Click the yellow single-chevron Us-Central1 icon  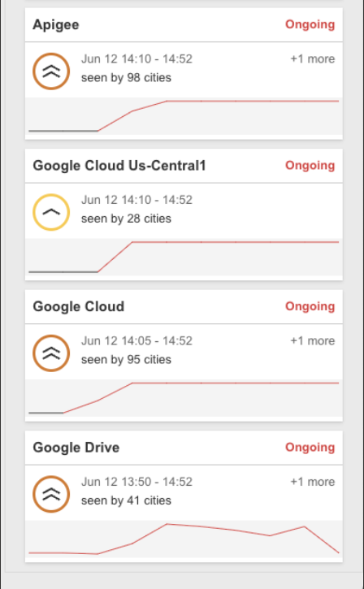coord(51,212)
